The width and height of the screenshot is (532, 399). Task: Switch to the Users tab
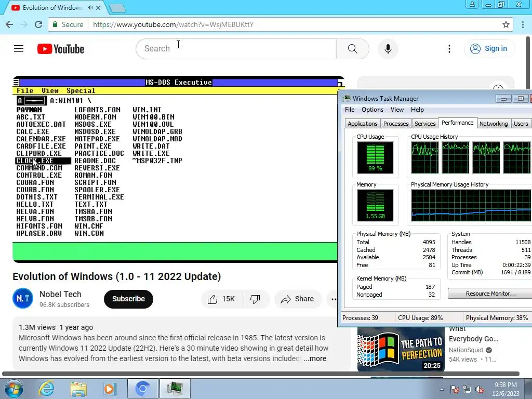521,124
